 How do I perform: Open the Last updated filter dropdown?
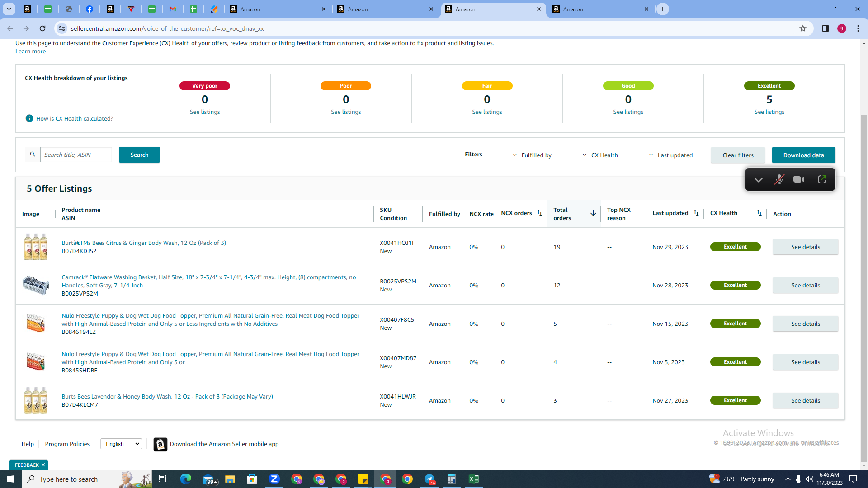click(x=670, y=155)
